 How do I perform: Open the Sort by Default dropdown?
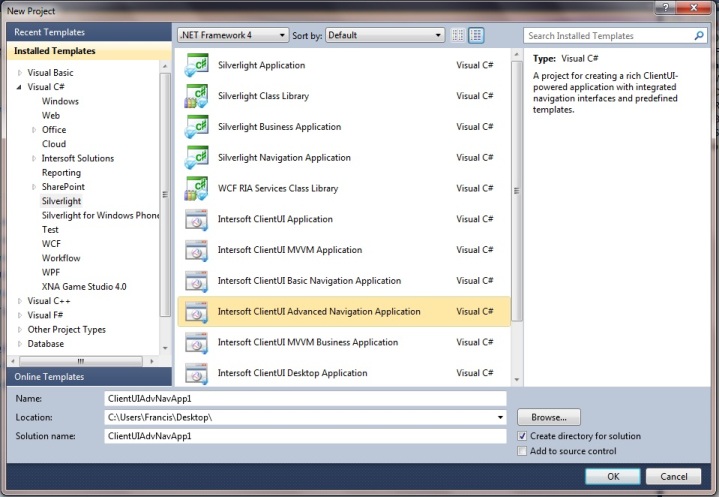pyautogui.click(x=385, y=35)
